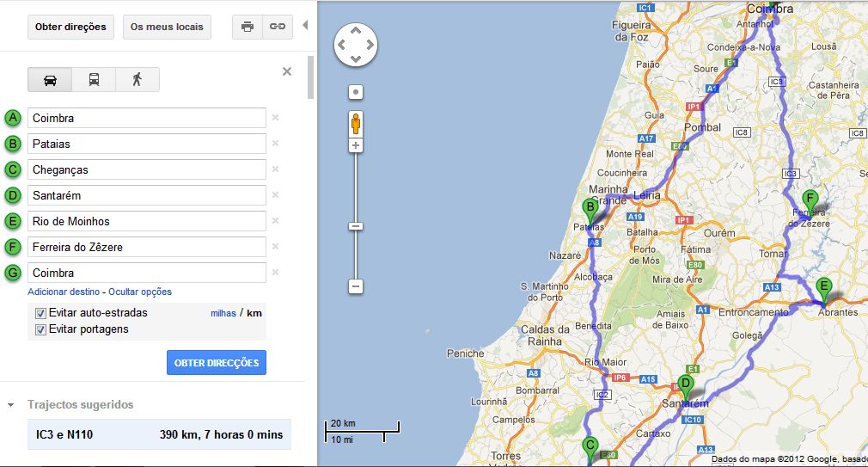Collapse the side panel with arrow

(x=305, y=25)
